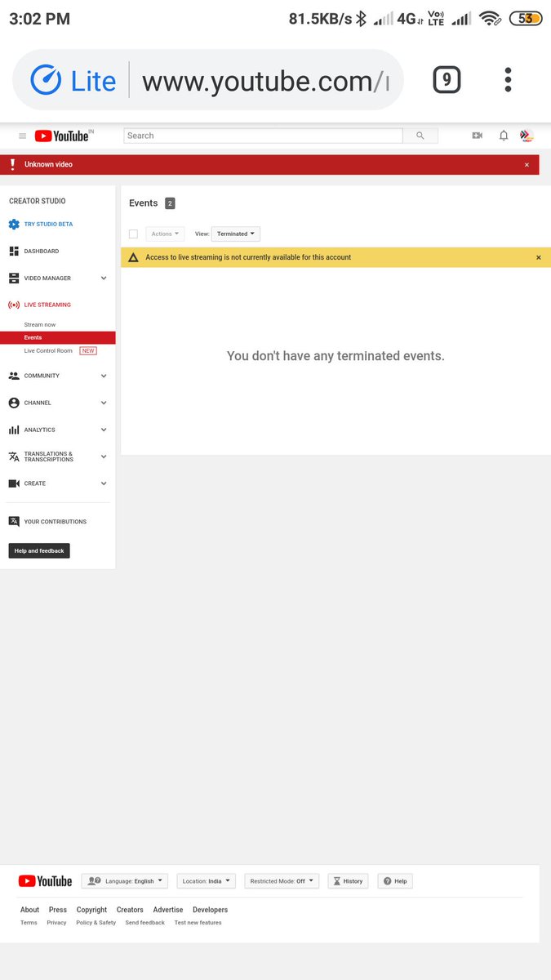Click the Events count badge
The width and height of the screenshot is (551, 980).
(x=170, y=203)
